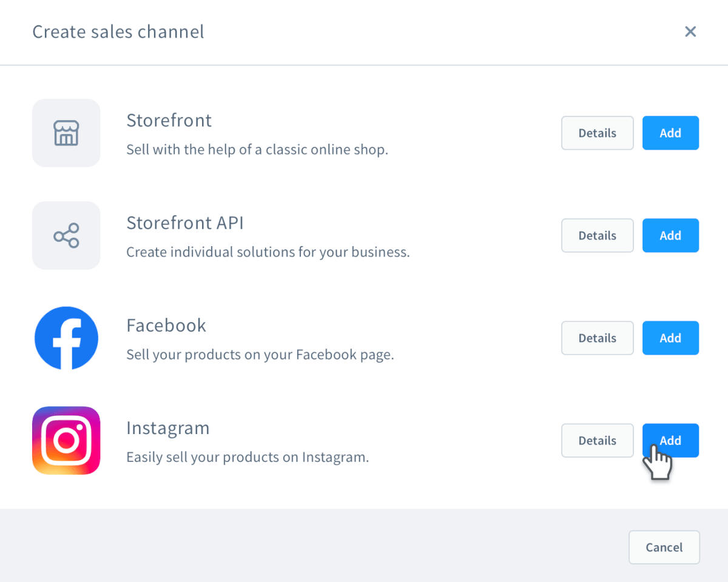Show Details for the Facebook channel
Screen dimensions: 728x582
(x=598, y=338)
